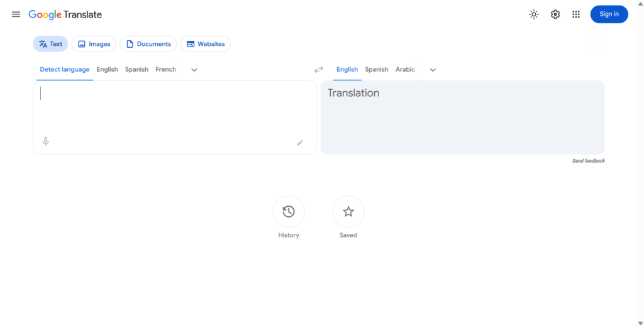This screenshot has height=327, width=644.
Task: Start voice input with microphone icon
Action: pos(45,141)
